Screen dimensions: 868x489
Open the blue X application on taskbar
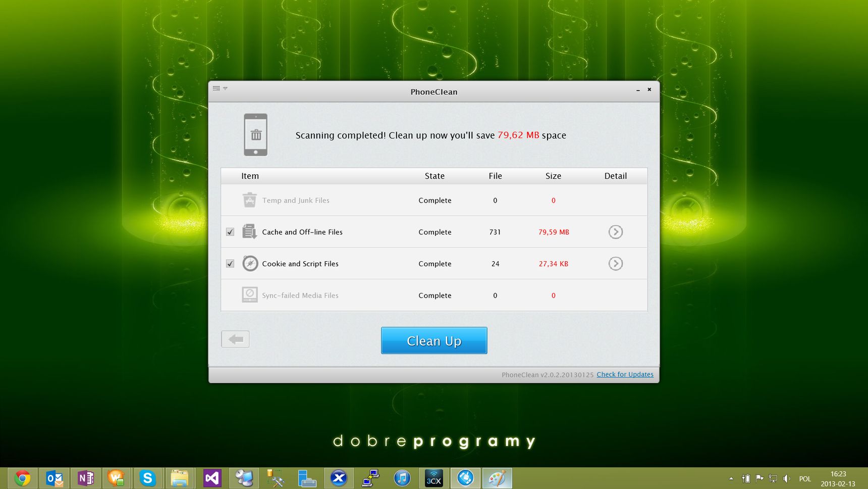[339, 478]
